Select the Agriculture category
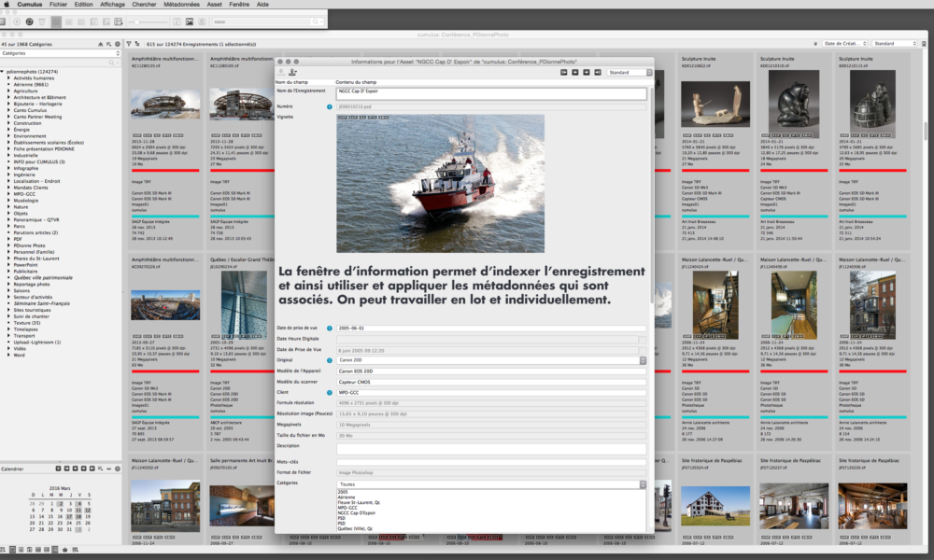Viewport: 934px width, 560px height. (x=25, y=91)
